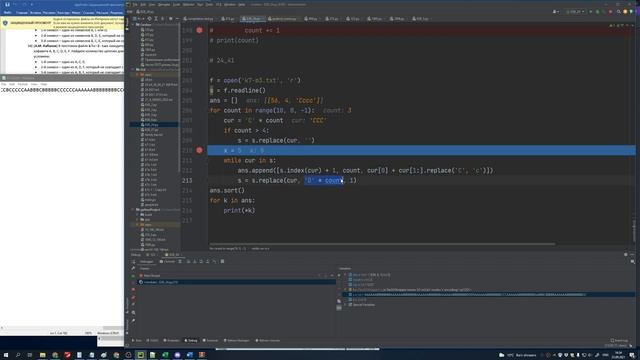Expand the pythonProject folder node
The image size is (640, 360).
[133, 209]
